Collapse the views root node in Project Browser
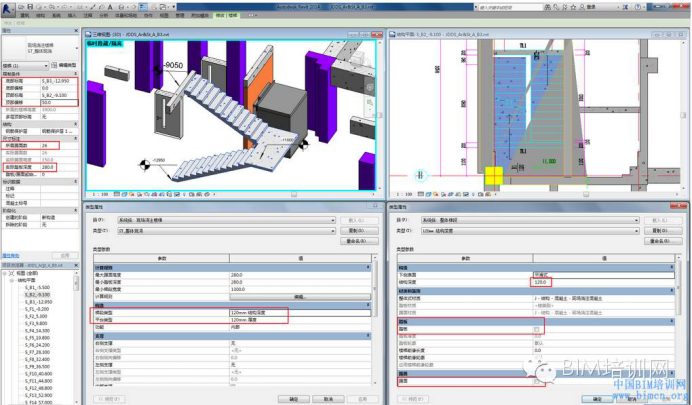This screenshot has width=692, height=405. tap(5, 274)
